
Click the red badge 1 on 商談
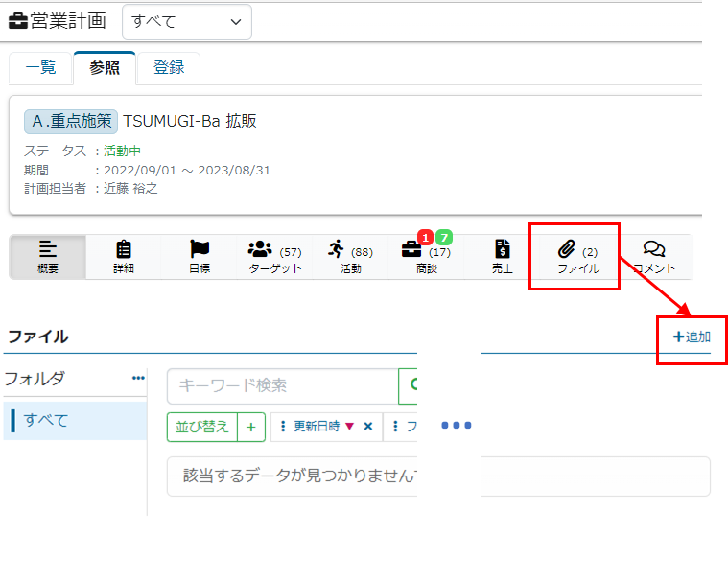425,238
